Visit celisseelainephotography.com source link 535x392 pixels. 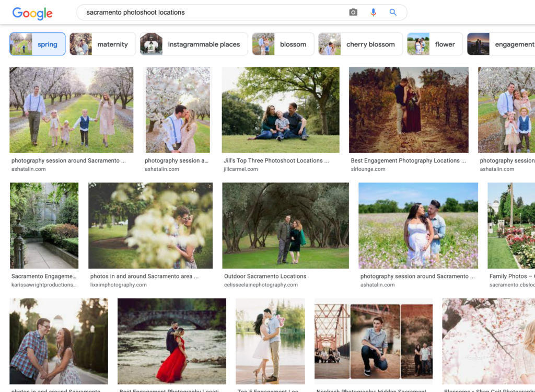tap(261, 285)
